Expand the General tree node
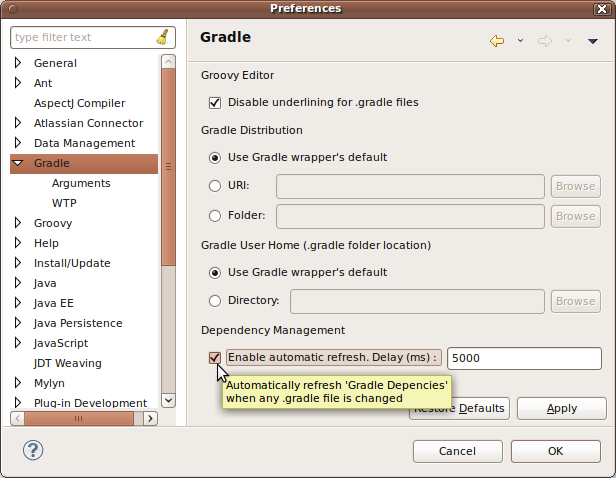616x478 pixels. coord(18,63)
